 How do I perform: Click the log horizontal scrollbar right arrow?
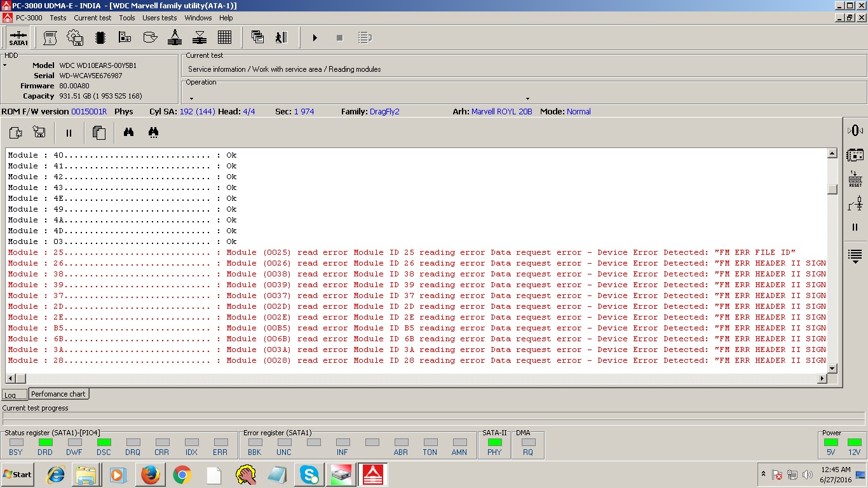point(822,378)
